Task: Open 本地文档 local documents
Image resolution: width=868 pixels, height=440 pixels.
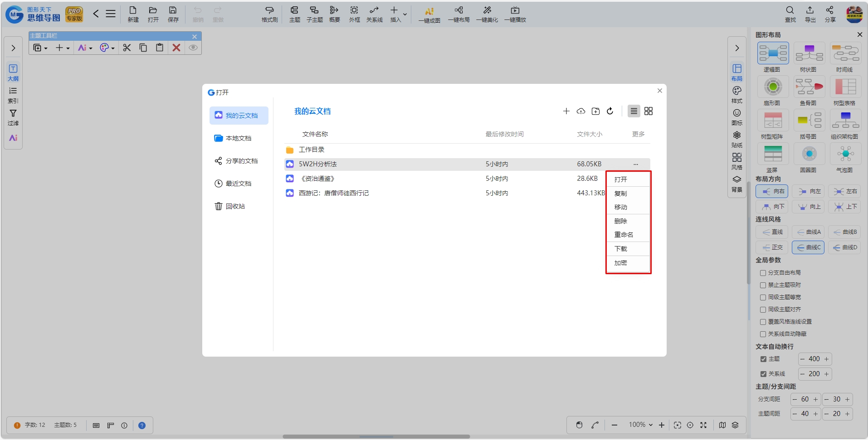Action: (x=239, y=138)
